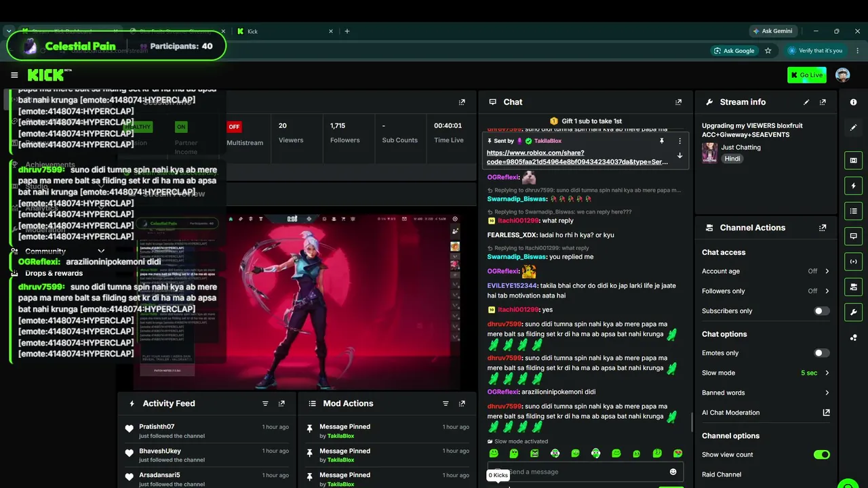Open the emoji picker in message box
868x488 pixels.
[x=673, y=472]
